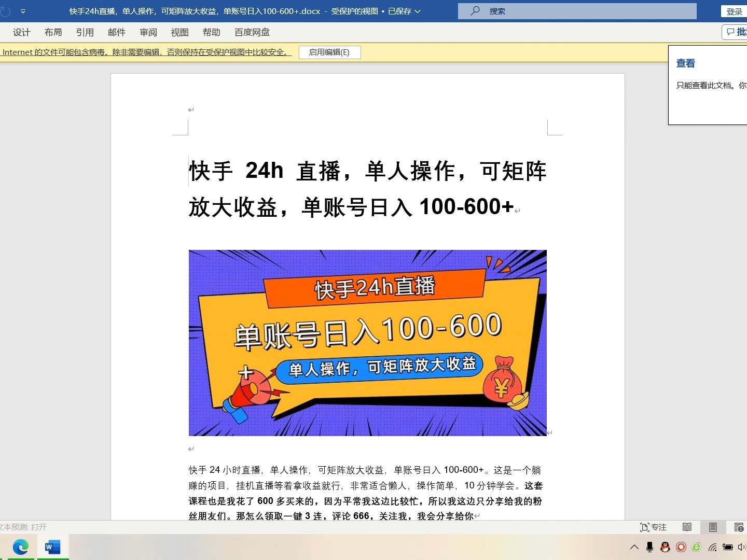The image size is (747, 560).
Task: Open the Quick Access Toolbar customize arrow
Action: [x=23, y=11]
